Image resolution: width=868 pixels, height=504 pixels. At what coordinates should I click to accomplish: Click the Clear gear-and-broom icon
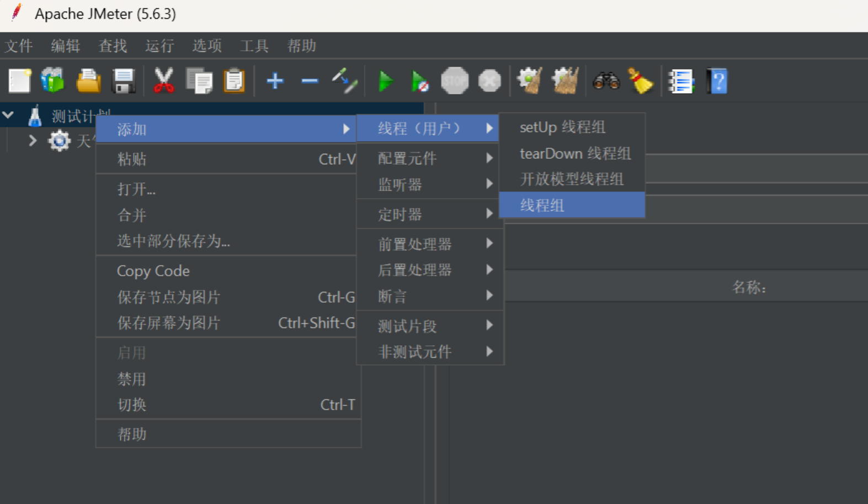click(530, 82)
